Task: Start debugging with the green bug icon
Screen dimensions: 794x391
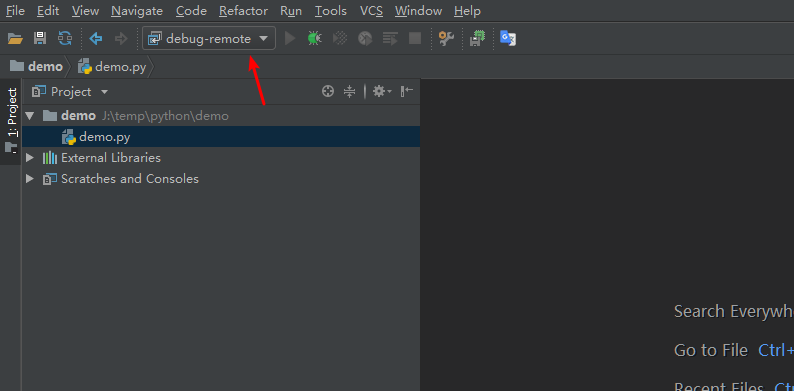Action: [314, 38]
